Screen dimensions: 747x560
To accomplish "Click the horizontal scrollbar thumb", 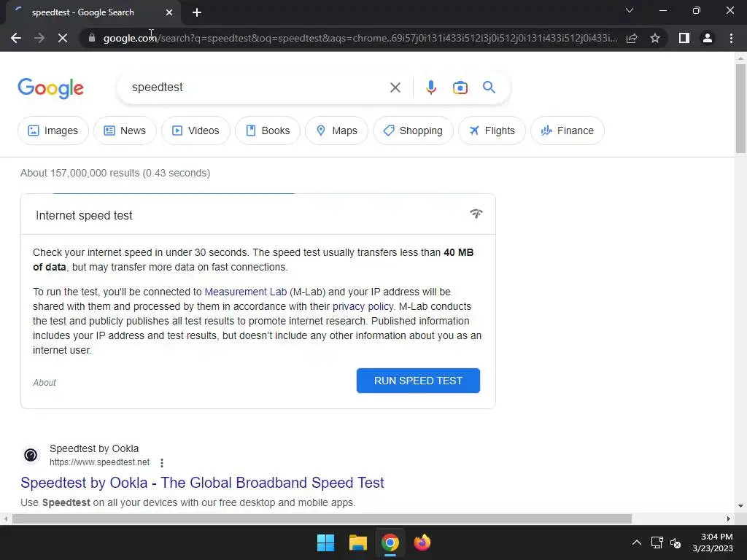I will click(x=322, y=518).
